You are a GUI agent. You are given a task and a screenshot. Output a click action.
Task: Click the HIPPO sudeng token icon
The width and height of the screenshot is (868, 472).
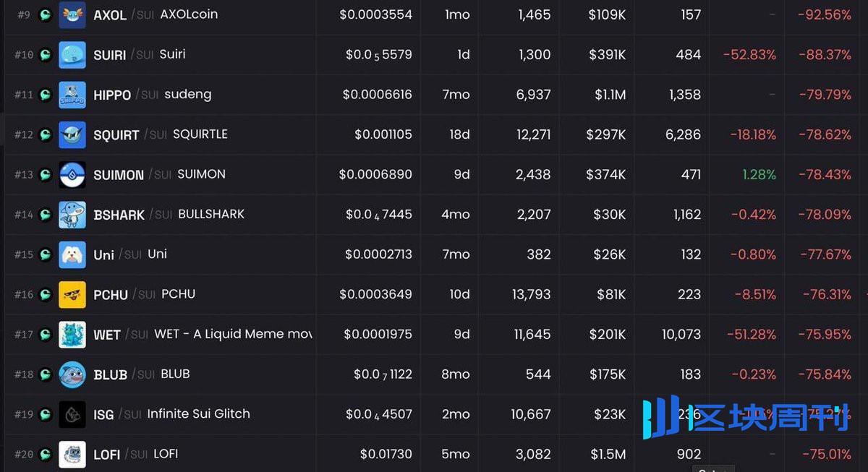(72, 95)
